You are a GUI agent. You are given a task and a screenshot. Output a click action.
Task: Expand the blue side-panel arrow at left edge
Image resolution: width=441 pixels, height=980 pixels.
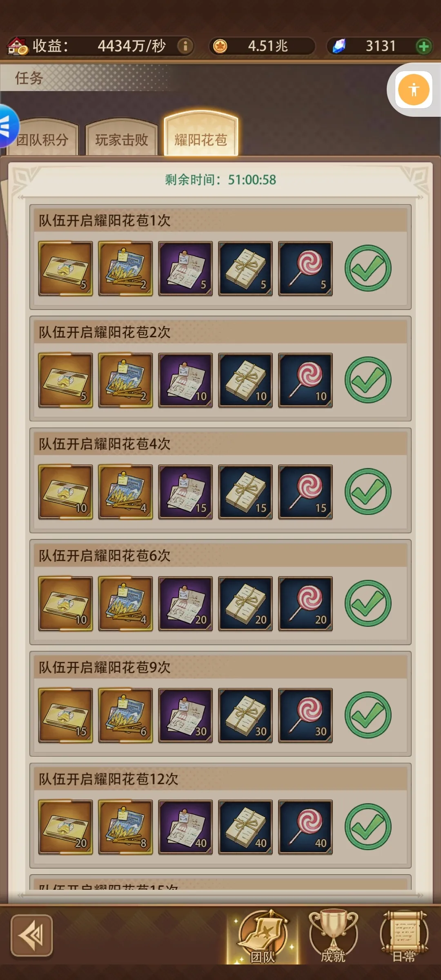pyautogui.click(x=7, y=126)
